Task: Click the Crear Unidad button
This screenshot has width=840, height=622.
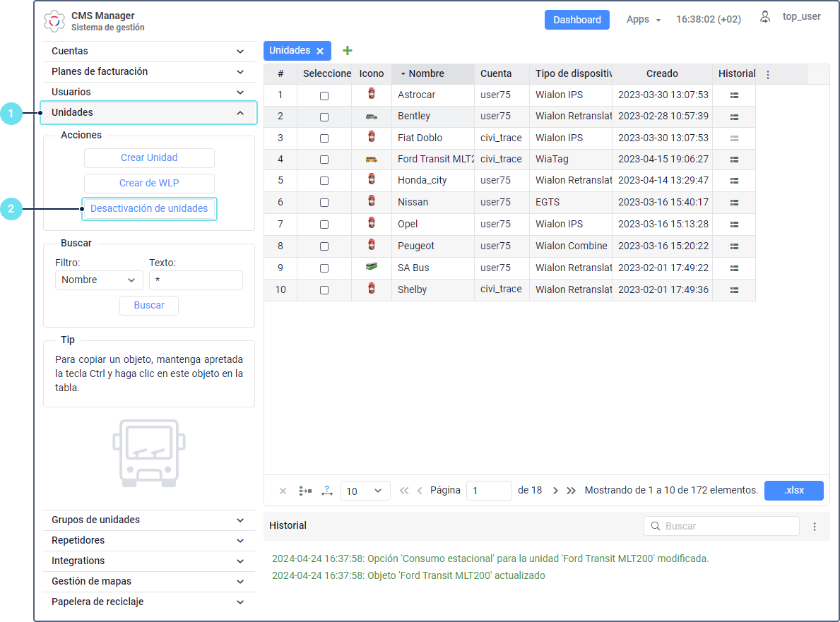Action: coord(149,158)
